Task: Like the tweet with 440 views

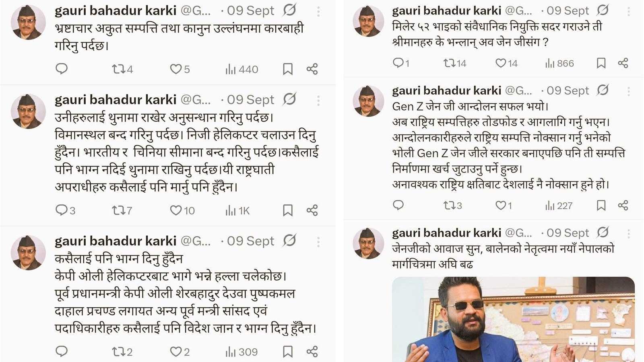Action: [x=180, y=69]
